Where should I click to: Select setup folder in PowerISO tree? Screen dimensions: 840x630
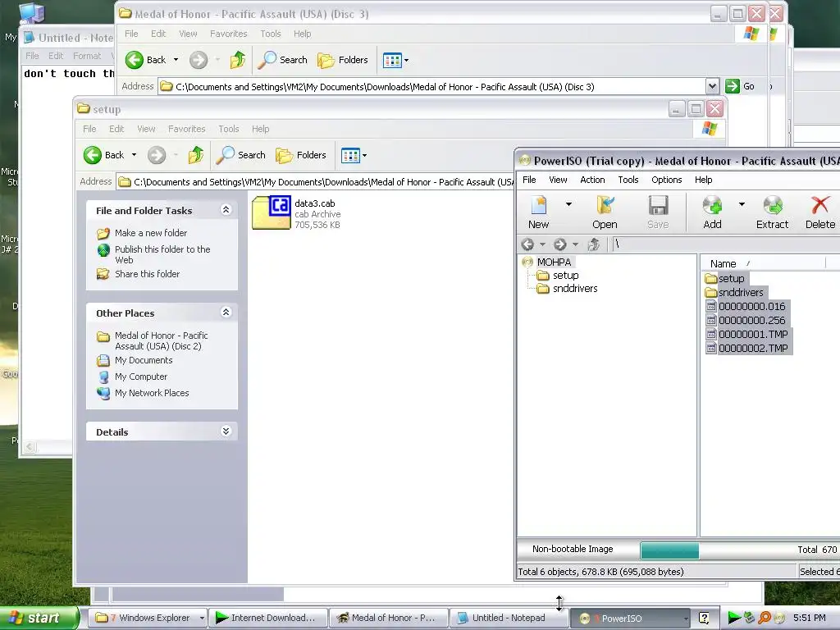click(565, 276)
